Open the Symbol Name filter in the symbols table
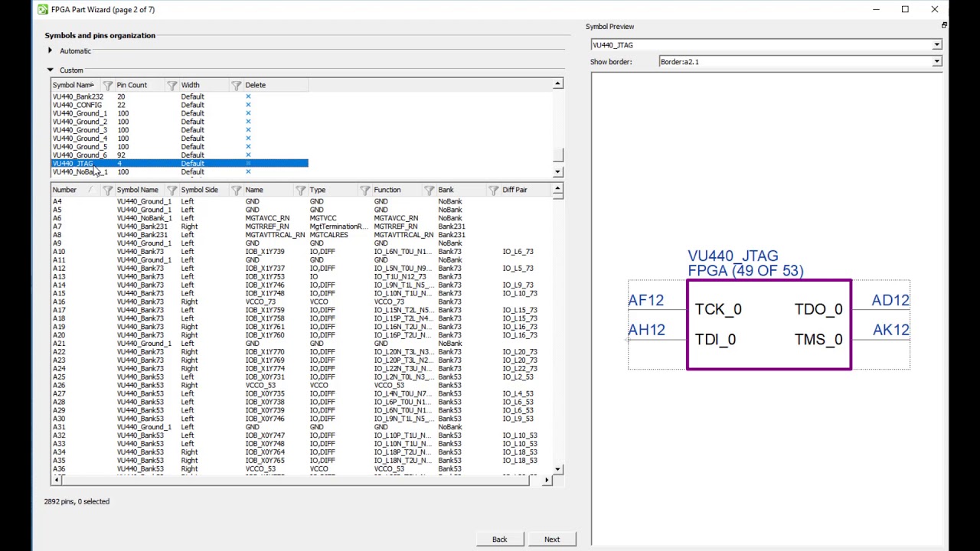Viewport: 980px width, 551px height. pos(107,85)
